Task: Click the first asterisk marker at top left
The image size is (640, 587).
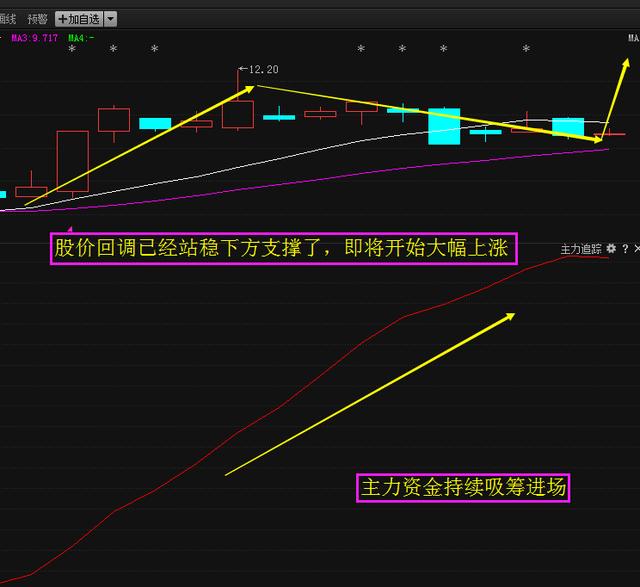Action: tap(72, 49)
